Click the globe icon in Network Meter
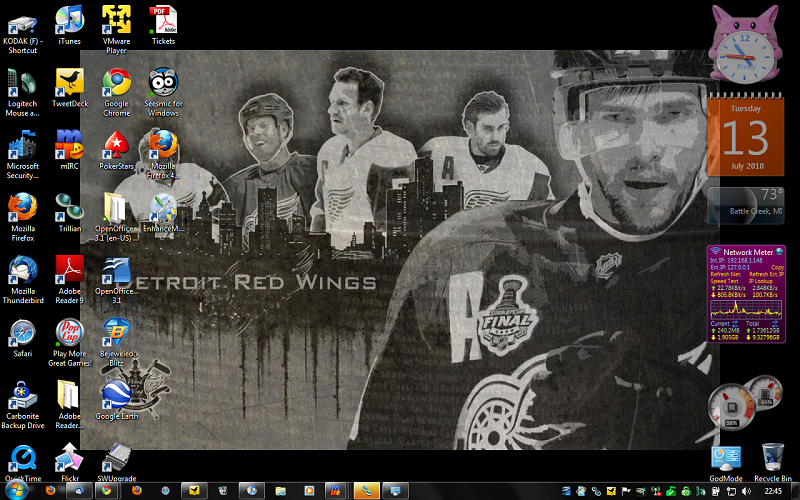800x500 pixels. click(x=779, y=252)
